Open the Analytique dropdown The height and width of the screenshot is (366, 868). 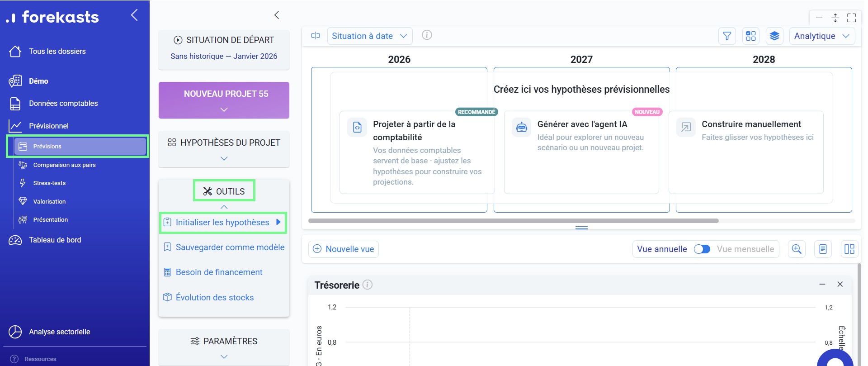822,36
